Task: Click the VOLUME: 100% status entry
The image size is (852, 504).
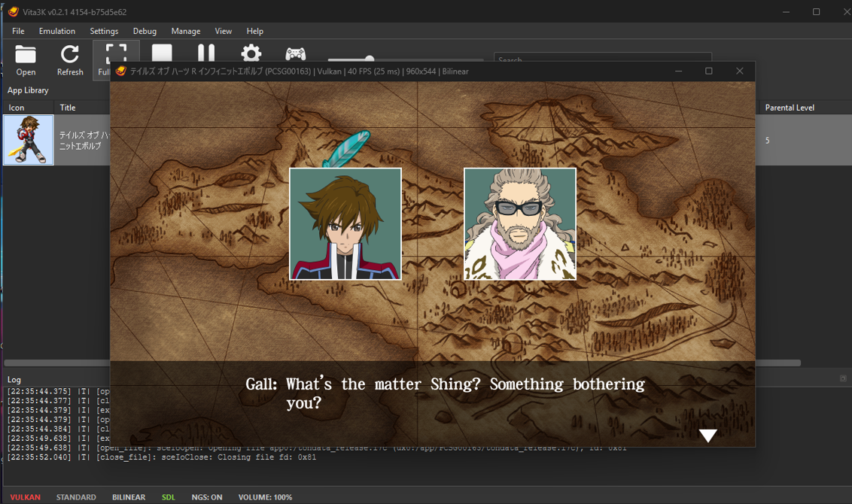Action: pos(265,497)
